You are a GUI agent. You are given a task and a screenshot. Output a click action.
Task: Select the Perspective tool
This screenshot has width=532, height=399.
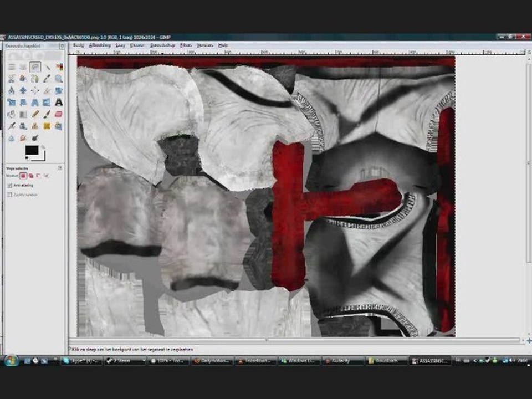coord(35,102)
